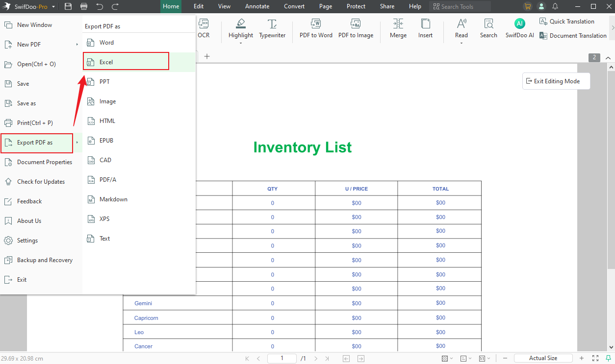Screen dimensions: 615x364
Task: Collapse the ribbon with the up chevron
Action: point(608,57)
